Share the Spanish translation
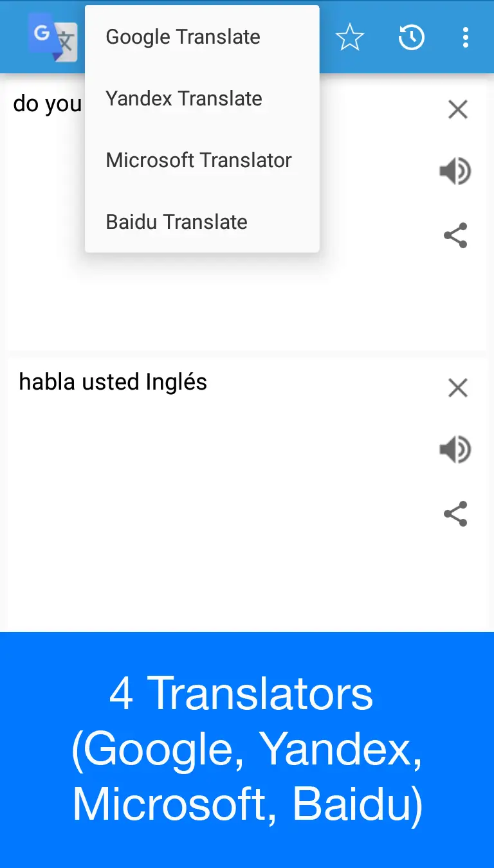The height and width of the screenshot is (868, 494). coord(455,514)
